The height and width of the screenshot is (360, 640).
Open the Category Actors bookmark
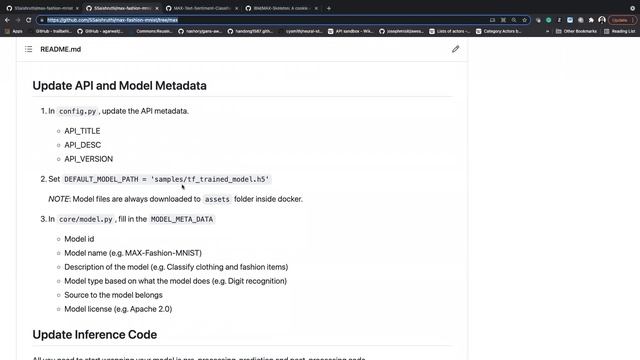click(498, 31)
